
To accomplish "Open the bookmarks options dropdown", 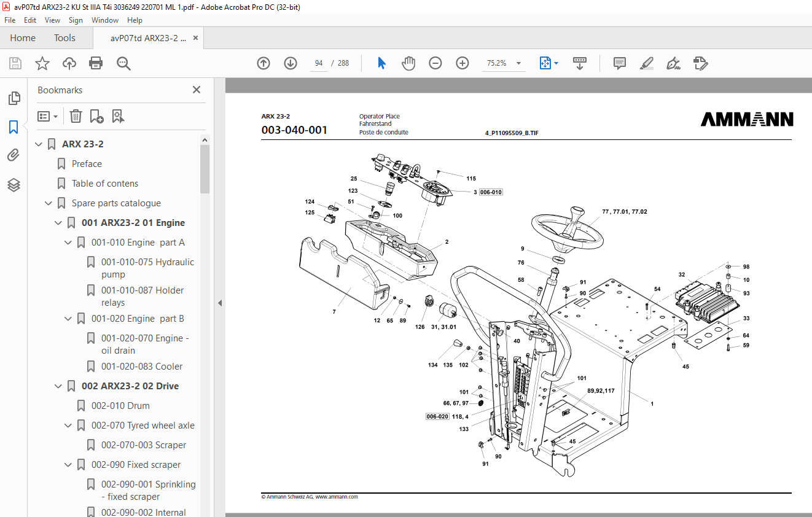I will tap(47, 116).
